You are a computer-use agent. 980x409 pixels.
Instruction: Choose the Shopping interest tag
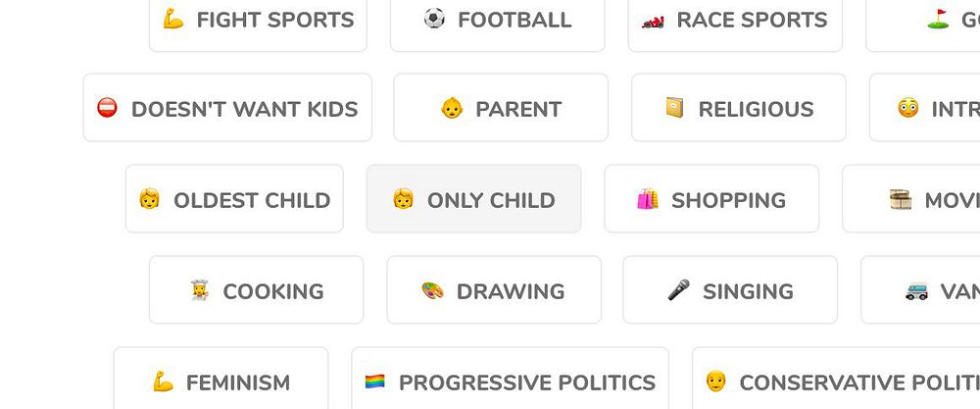(711, 199)
